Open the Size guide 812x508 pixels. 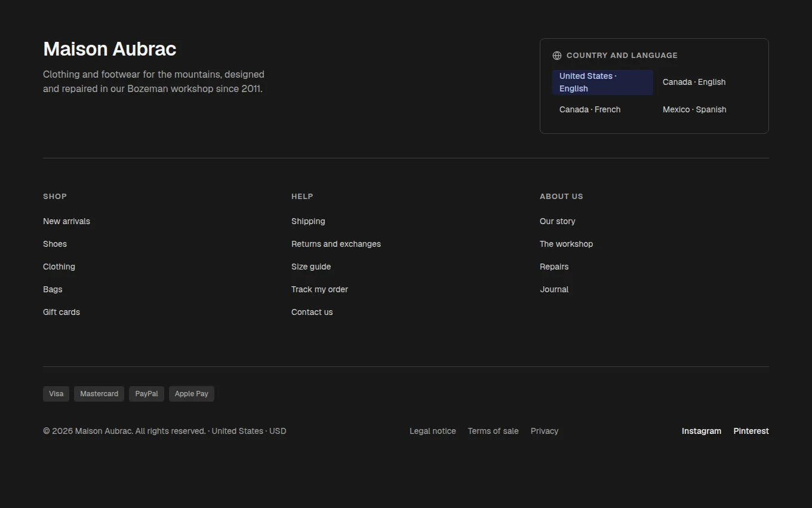(311, 267)
